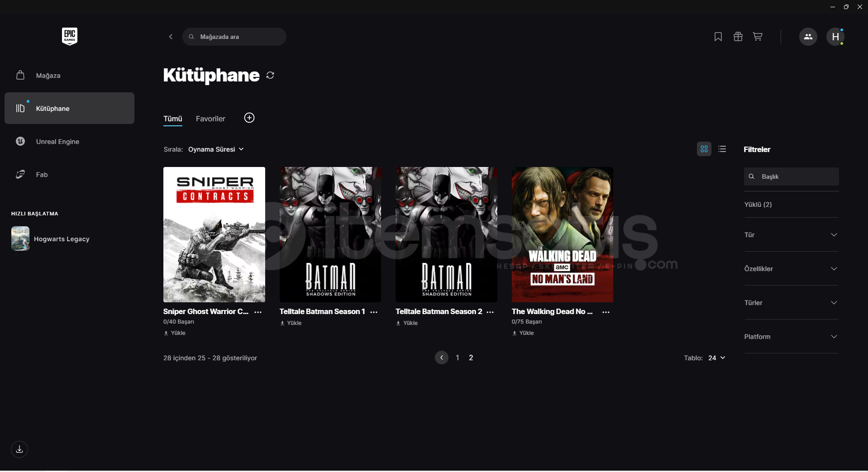The width and height of the screenshot is (868, 472).
Task: Install Sniper Ghost Warrior Contracts via Yükle
Action: click(175, 333)
